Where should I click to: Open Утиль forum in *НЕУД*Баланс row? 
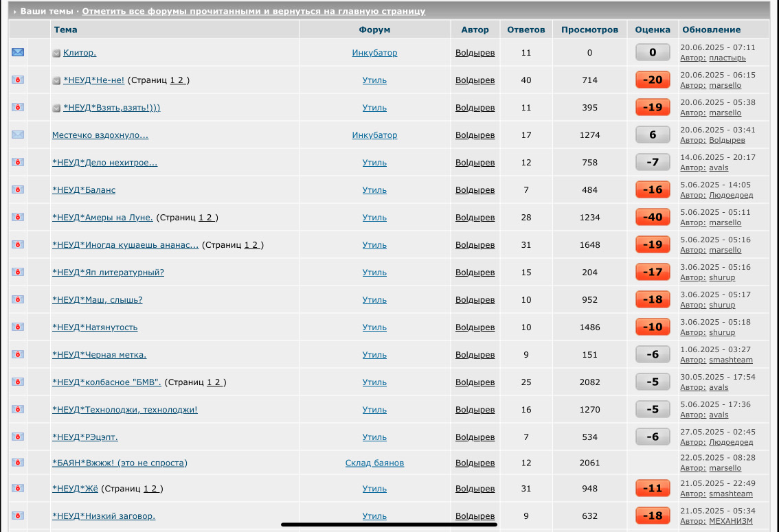[x=374, y=190]
